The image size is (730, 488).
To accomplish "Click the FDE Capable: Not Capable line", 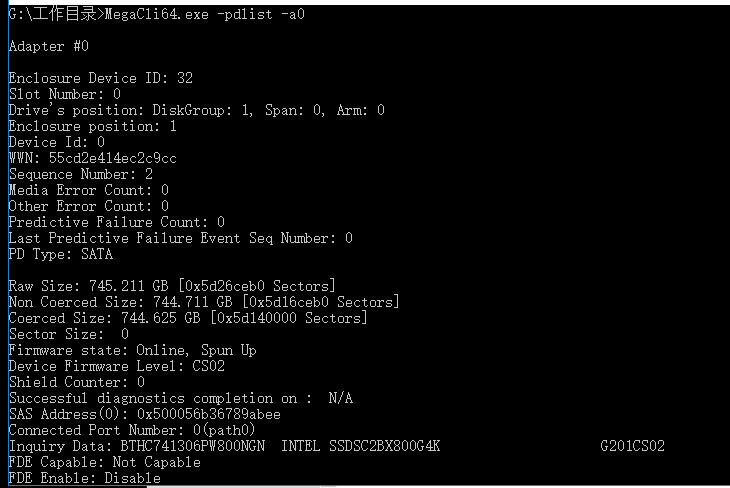I will [x=105, y=462].
